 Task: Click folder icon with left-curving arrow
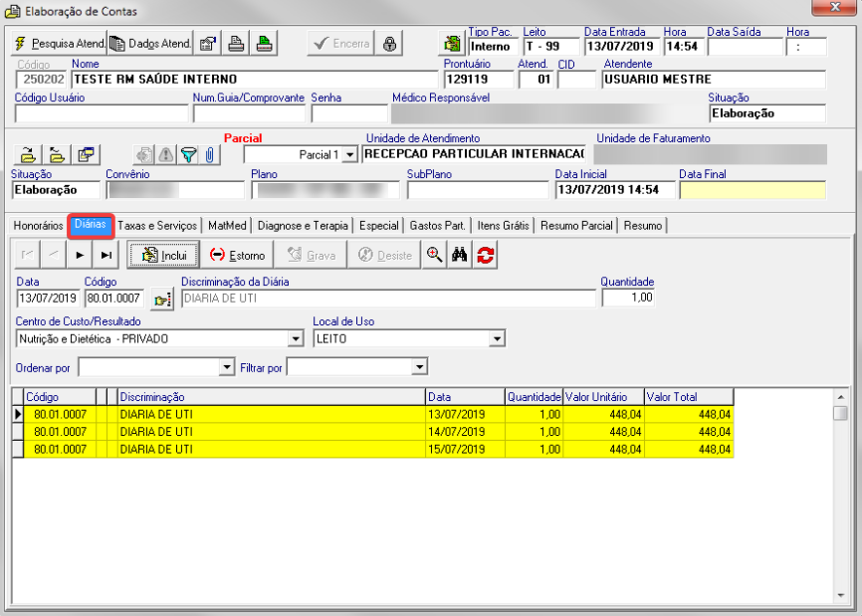point(57,155)
